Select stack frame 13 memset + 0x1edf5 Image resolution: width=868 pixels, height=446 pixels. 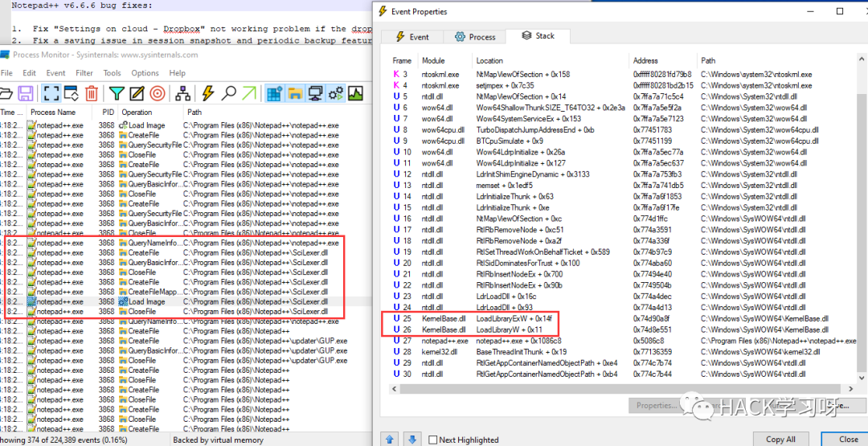[623, 186]
